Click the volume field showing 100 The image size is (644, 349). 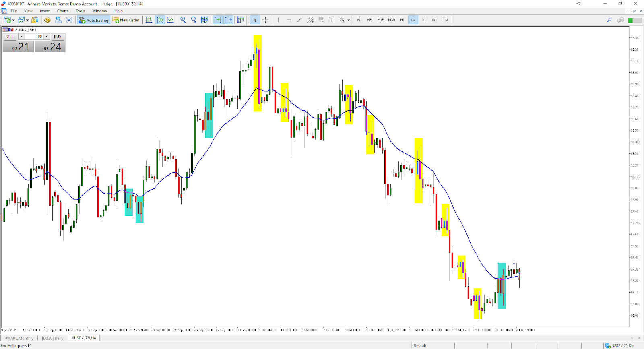coord(34,37)
